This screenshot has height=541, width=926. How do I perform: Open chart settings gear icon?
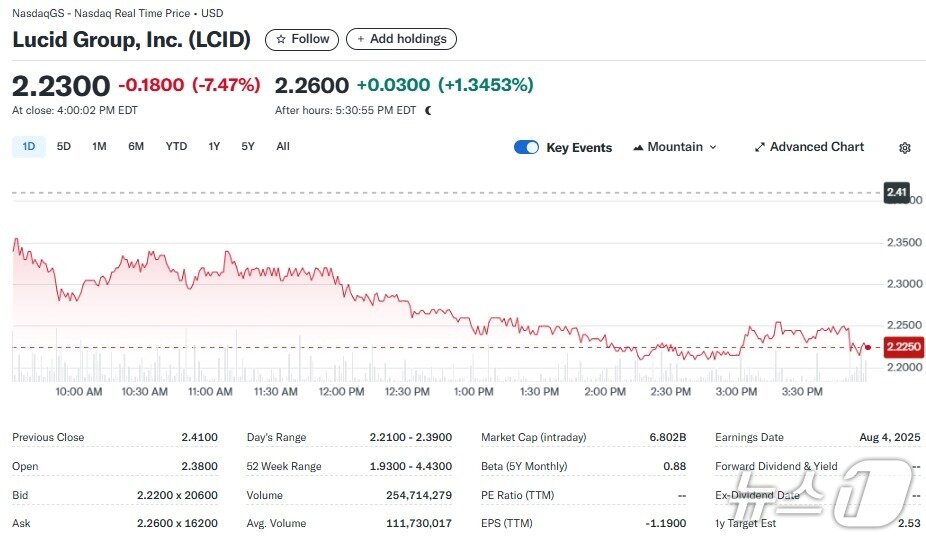point(905,148)
